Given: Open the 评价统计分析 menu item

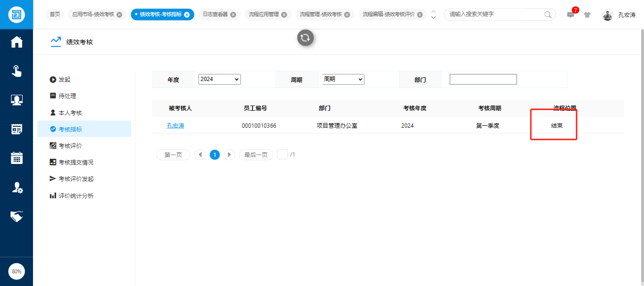Looking at the screenshot, I should pos(84,196).
